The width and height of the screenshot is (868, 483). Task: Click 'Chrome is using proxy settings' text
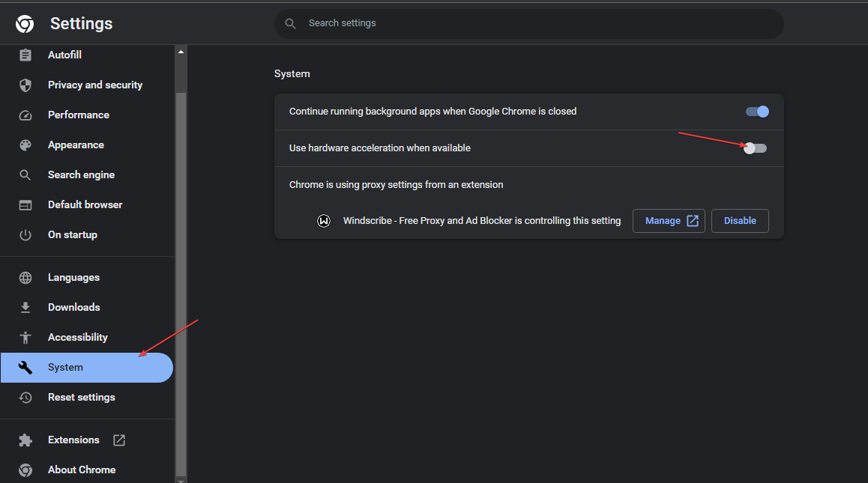click(x=396, y=185)
